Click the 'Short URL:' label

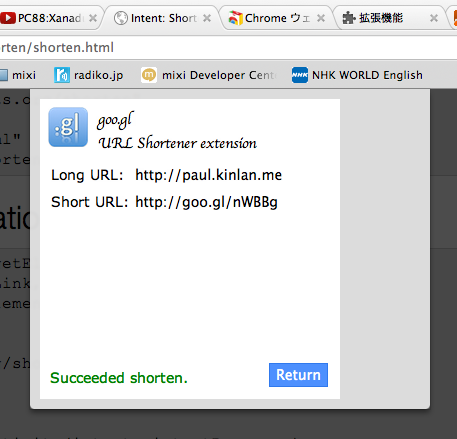click(90, 202)
